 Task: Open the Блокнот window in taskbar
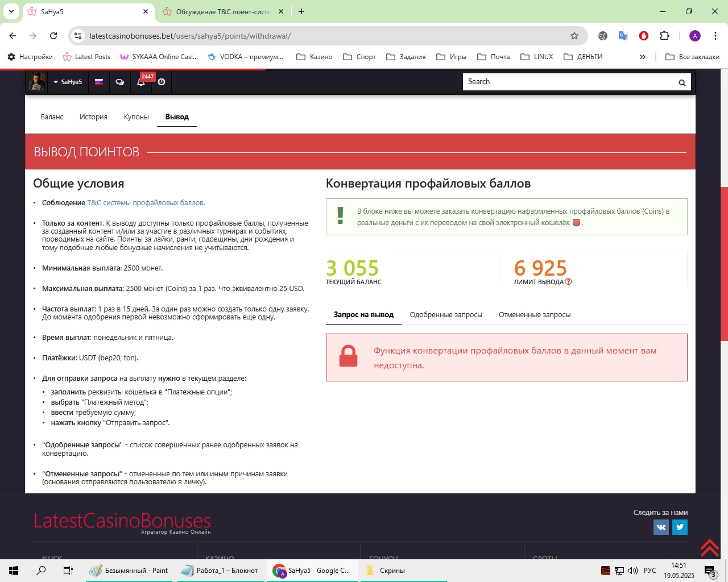(x=220, y=570)
